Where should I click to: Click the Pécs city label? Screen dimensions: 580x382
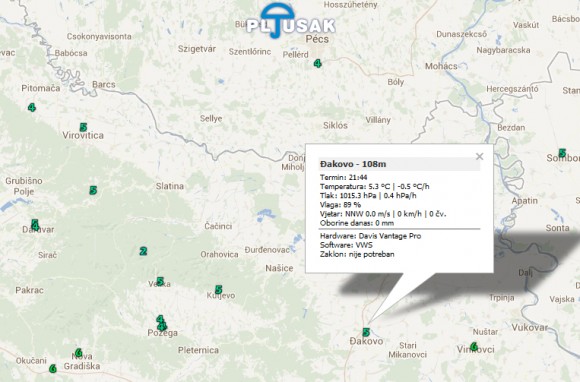(x=317, y=39)
